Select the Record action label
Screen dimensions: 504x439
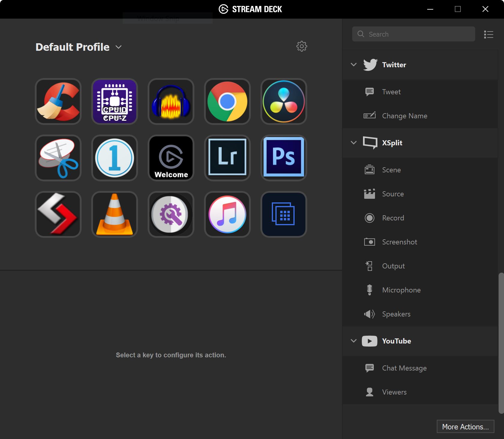click(x=393, y=218)
